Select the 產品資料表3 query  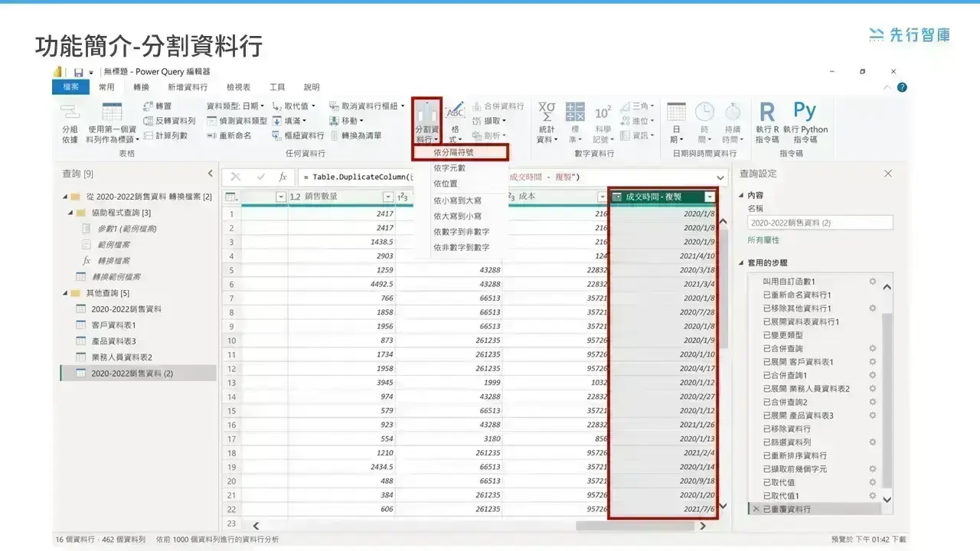tap(113, 341)
